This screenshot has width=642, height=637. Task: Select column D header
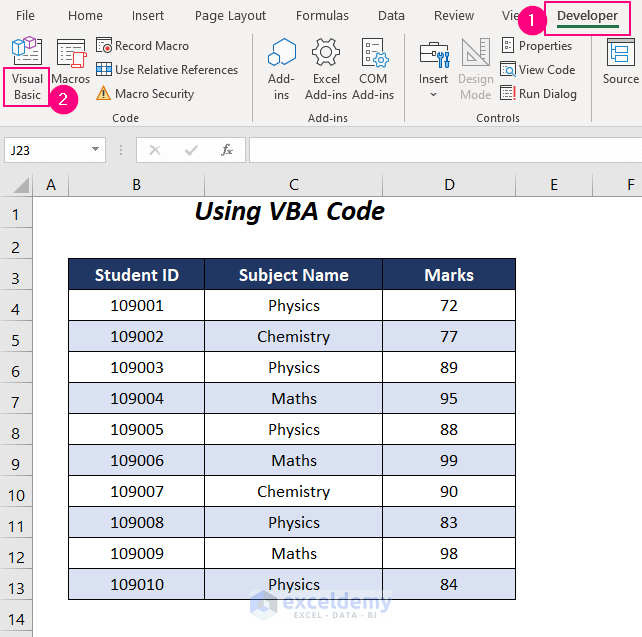click(x=449, y=185)
